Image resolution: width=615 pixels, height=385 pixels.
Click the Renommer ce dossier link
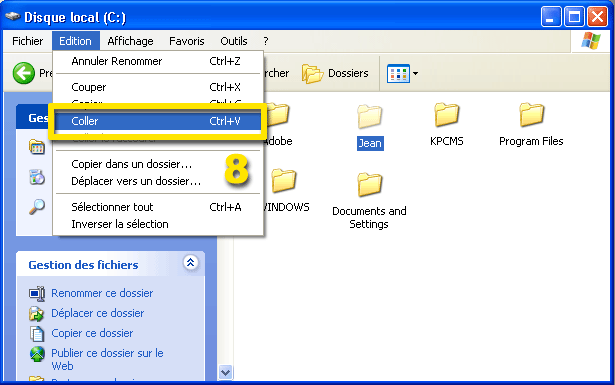(102, 293)
